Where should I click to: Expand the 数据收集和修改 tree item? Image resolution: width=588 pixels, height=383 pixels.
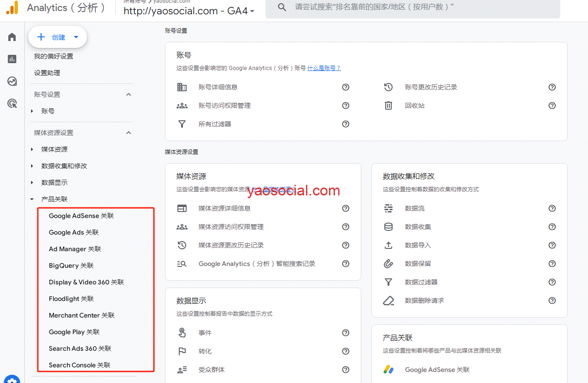click(64, 166)
